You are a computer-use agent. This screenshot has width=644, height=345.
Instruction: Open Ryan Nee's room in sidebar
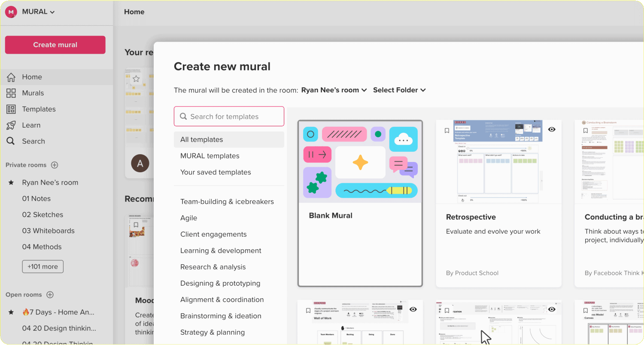(50, 183)
